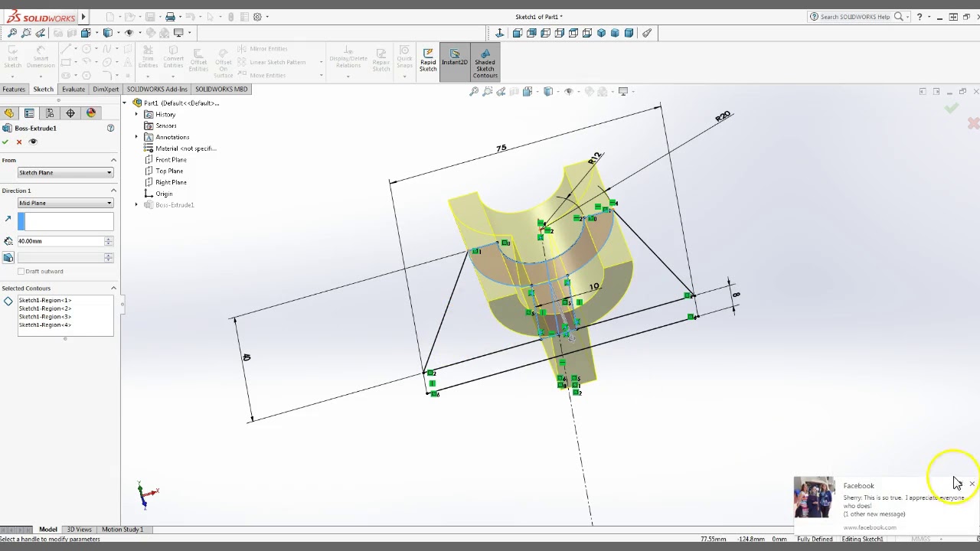Click the Normal To view icon
Image resolution: width=980 pixels, height=551 pixels.
point(500,33)
